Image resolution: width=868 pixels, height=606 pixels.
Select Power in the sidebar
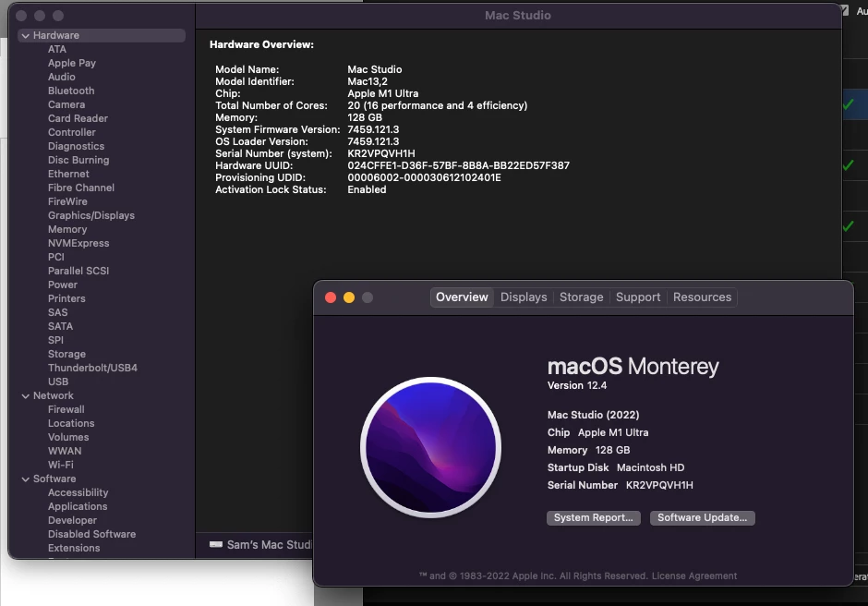point(63,285)
